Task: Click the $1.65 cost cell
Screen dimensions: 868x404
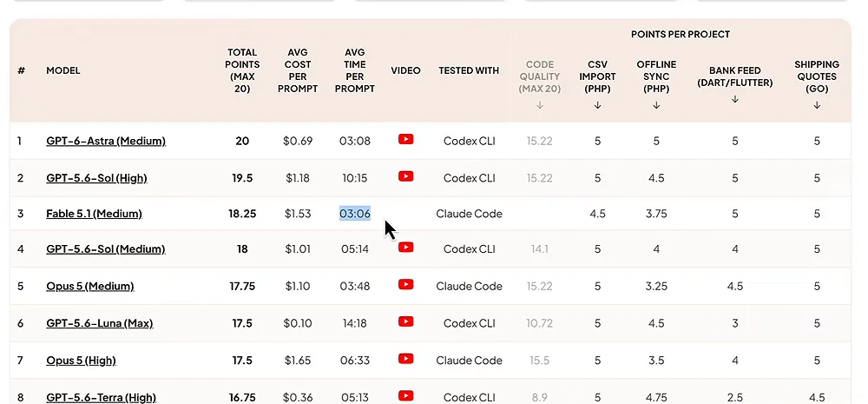Action: 298,361
